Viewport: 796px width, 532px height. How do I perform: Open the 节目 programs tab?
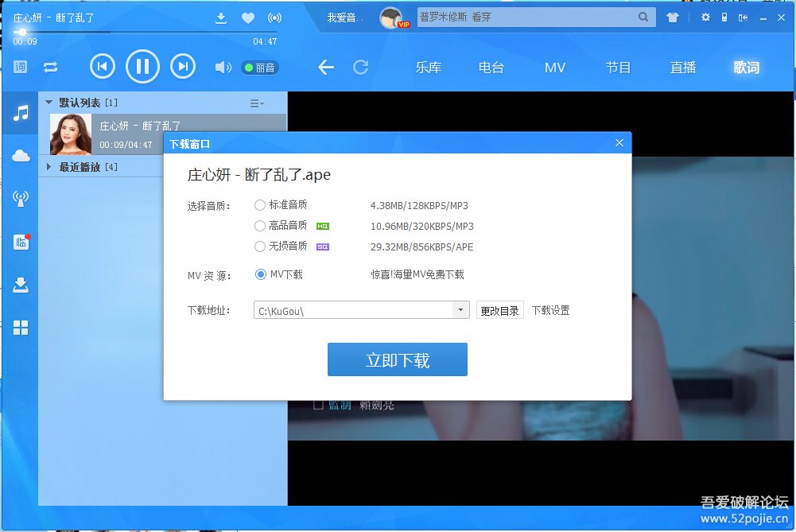pos(619,68)
